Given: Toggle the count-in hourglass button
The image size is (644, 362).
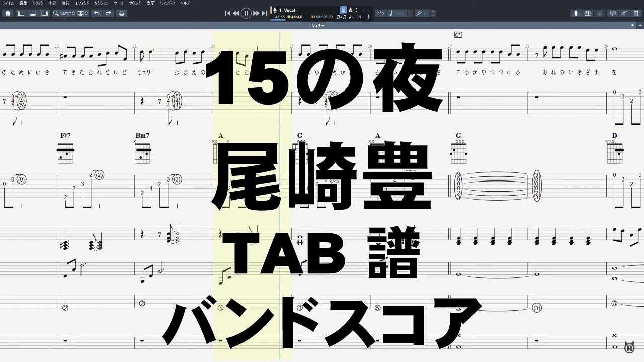Looking at the screenshot, I should pos(343,10).
